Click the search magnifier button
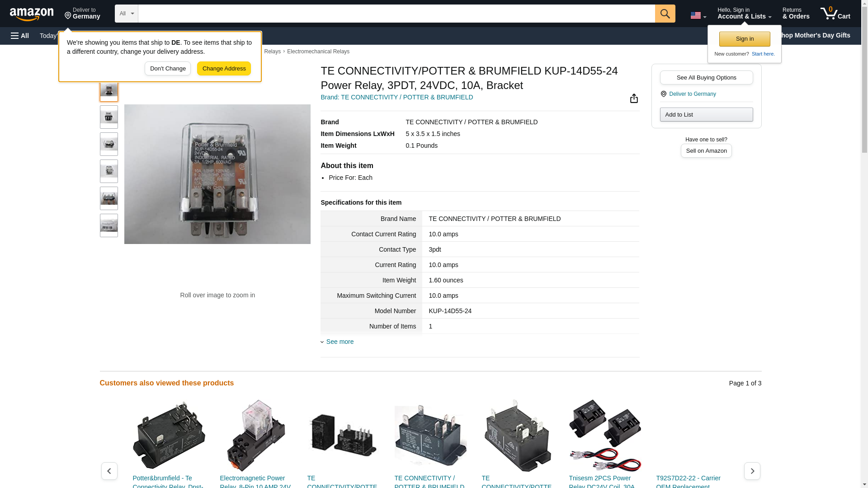The width and height of the screenshot is (868, 488). click(665, 14)
